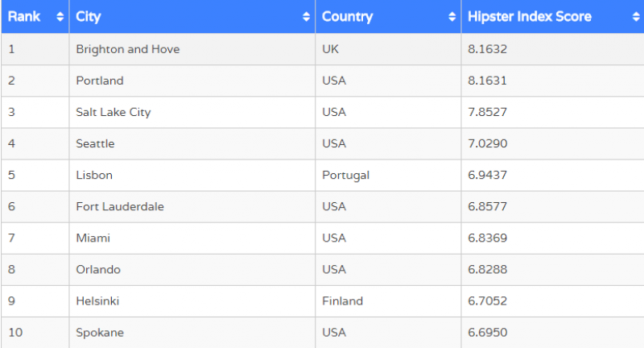Click Miami's score value 6.8369
644x348 pixels.
pyautogui.click(x=488, y=238)
